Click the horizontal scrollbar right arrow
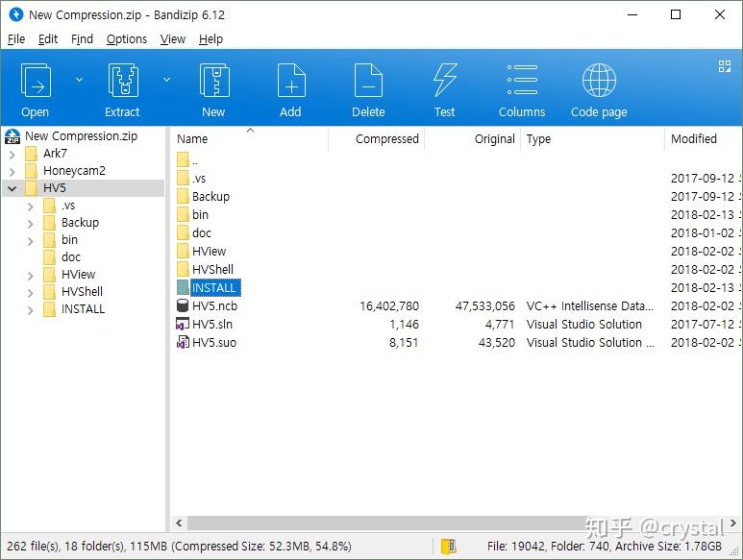 point(733,523)
